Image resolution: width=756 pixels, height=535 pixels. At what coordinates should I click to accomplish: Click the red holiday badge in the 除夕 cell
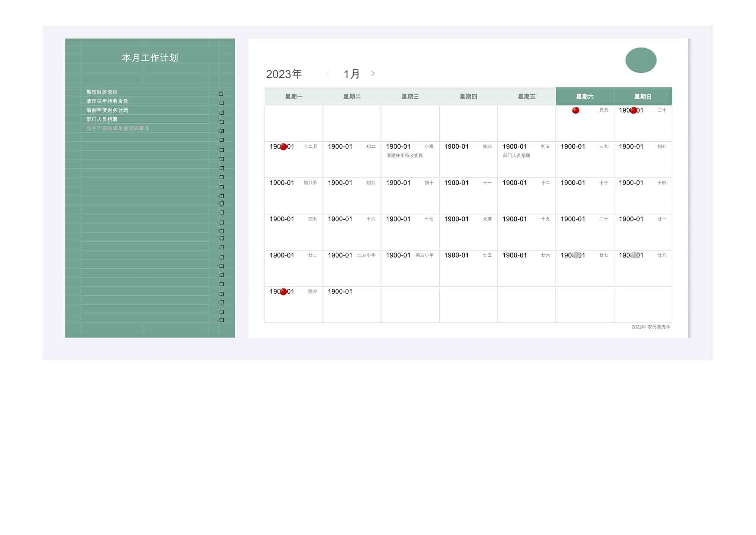coord(283,292)
